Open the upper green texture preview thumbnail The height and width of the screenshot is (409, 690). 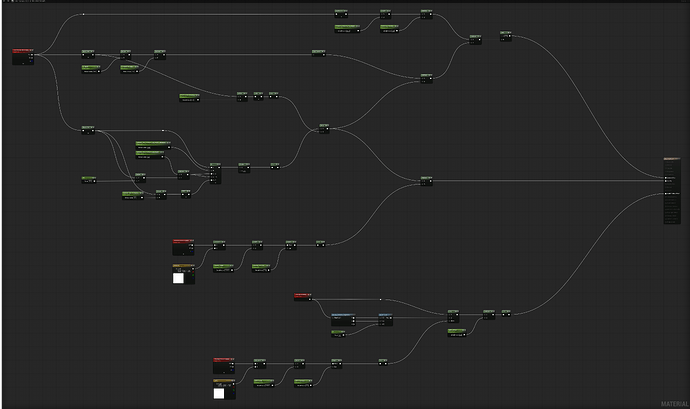click(x=180, y=278)
